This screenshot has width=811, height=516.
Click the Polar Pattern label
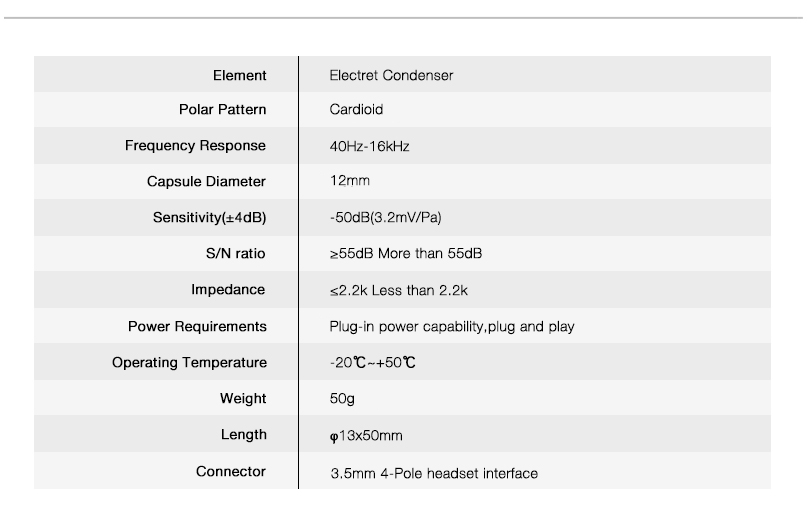222,110
